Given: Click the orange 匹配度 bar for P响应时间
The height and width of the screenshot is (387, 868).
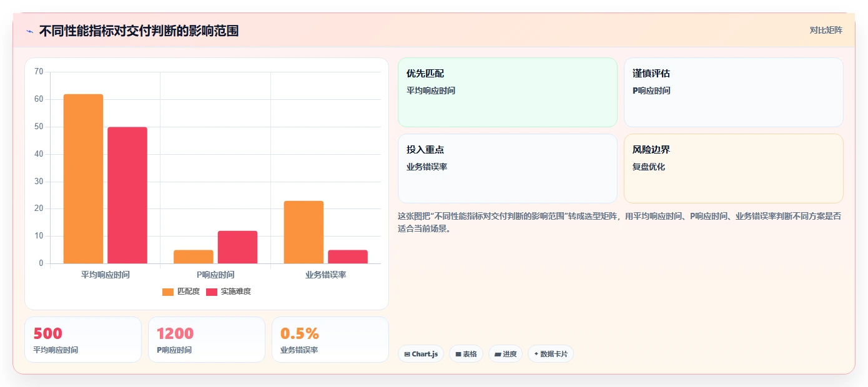Looking at the screenshot, I should 194,257.
